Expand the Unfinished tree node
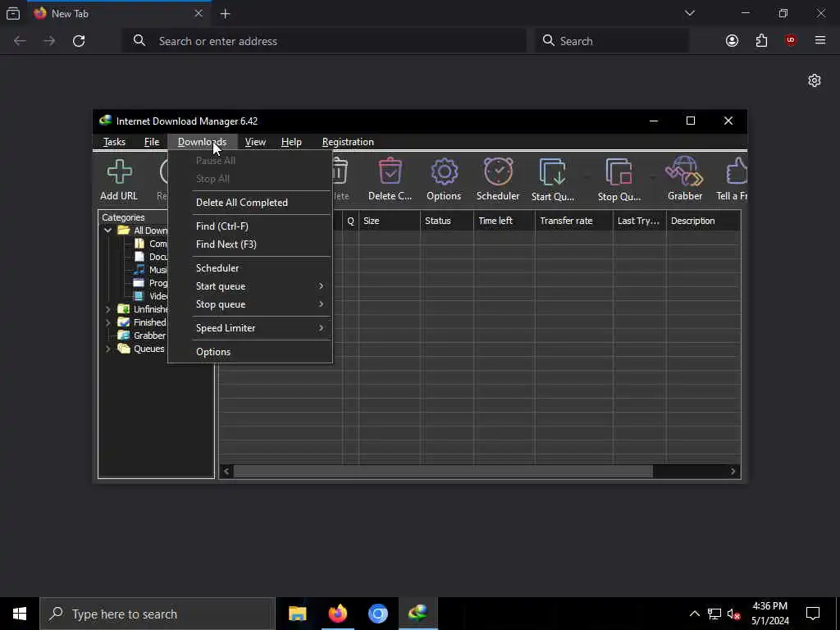 107,309
